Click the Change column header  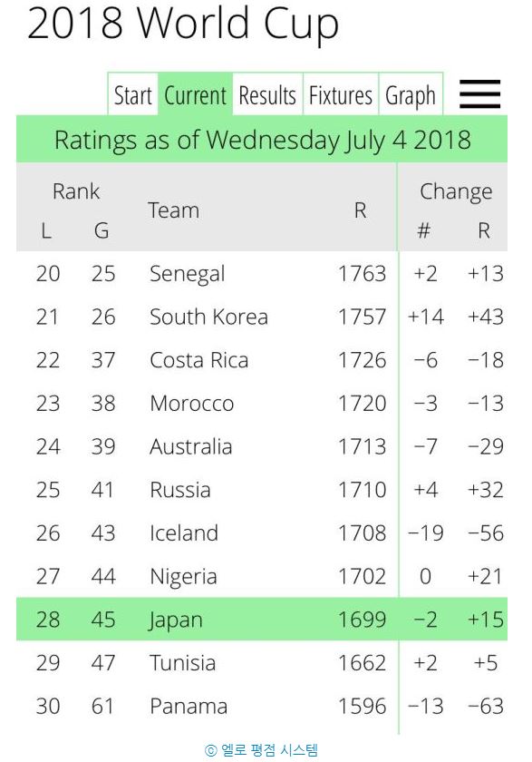point(456,192)
